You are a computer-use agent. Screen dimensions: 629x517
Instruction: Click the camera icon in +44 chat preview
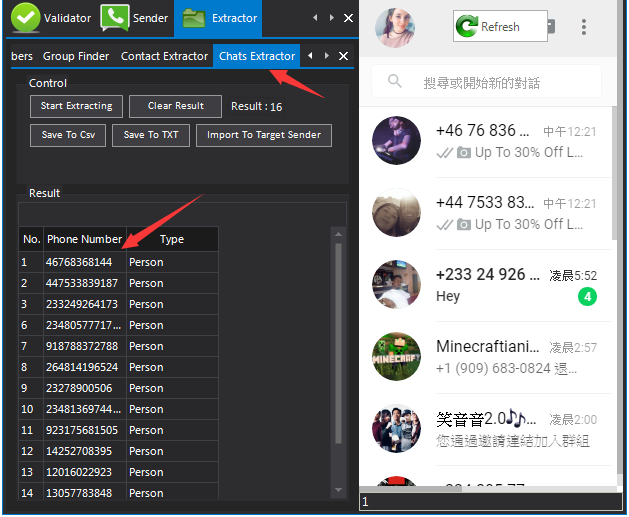(464, 225)
